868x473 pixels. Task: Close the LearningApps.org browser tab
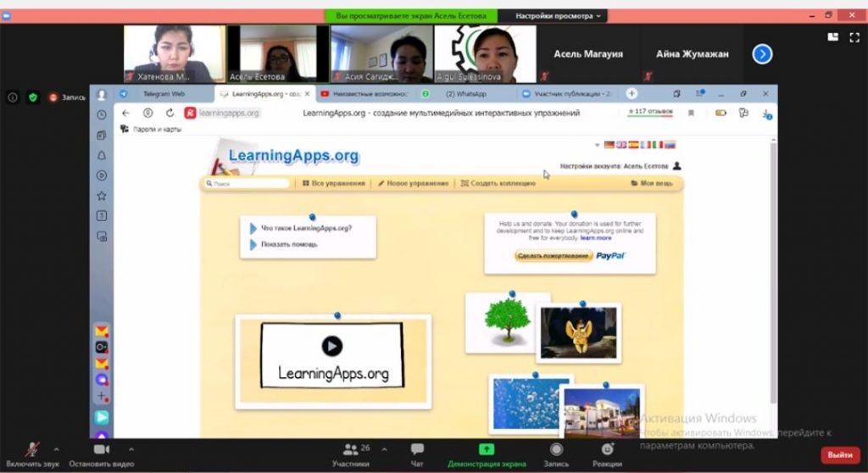[x=307, y=94]
